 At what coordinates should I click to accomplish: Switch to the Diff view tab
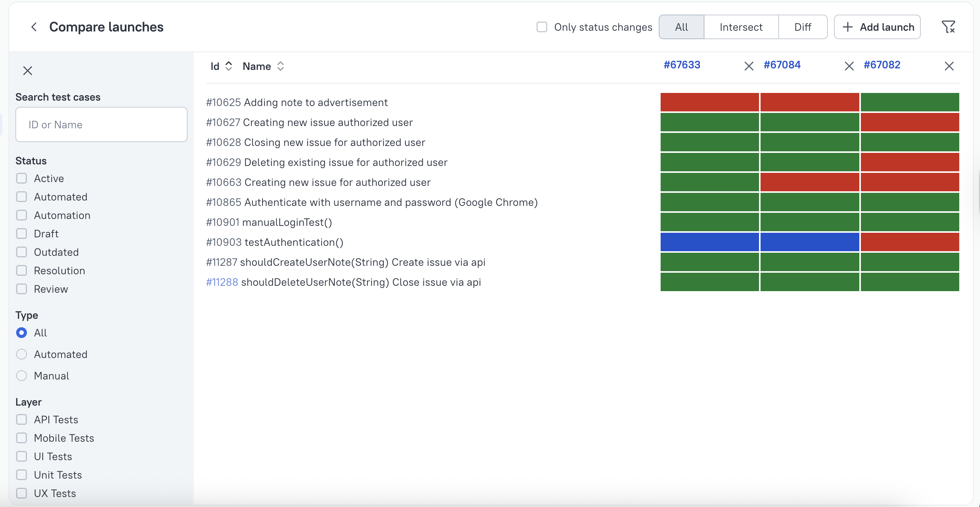coord(802,27)
